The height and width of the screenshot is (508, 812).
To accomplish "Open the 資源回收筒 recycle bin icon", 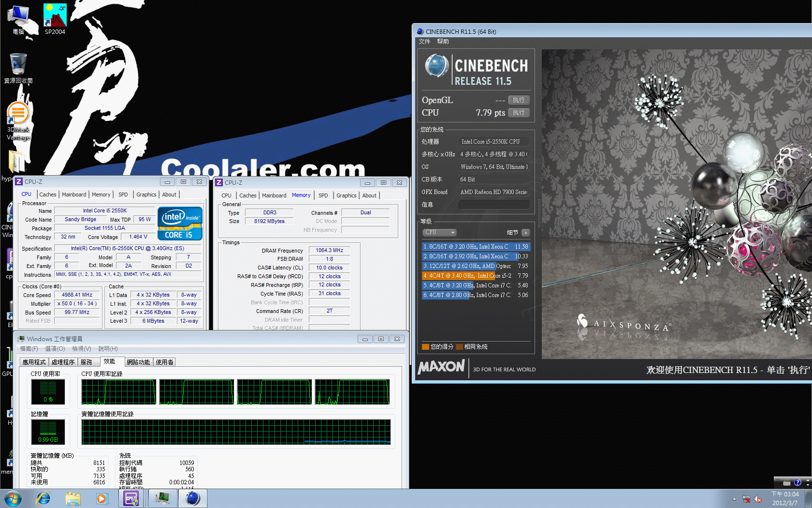I will click(x=18, y=69).
